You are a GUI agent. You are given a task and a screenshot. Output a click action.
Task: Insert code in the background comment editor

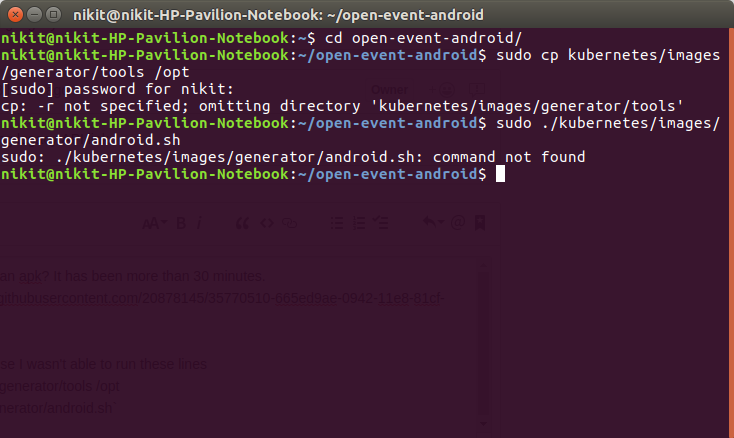[x=267, y=223]
